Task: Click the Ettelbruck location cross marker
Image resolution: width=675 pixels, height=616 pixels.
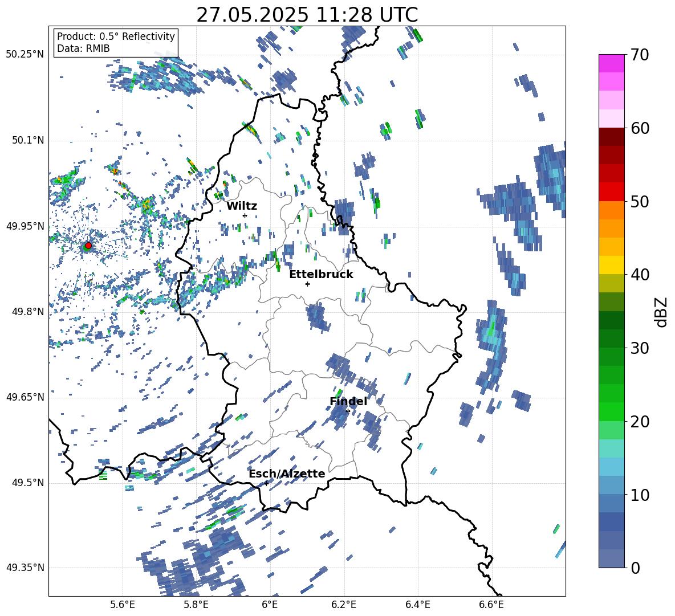Action: click(x=307, y=284)
